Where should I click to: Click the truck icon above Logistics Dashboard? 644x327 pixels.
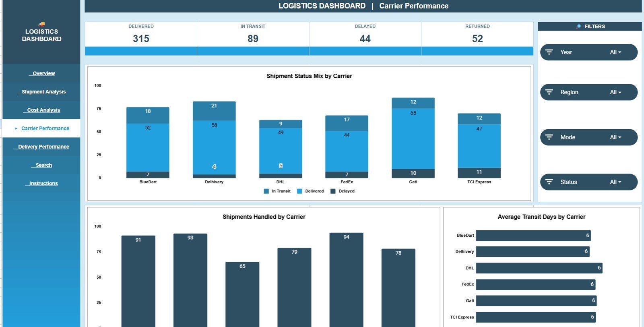click(41, 24)
